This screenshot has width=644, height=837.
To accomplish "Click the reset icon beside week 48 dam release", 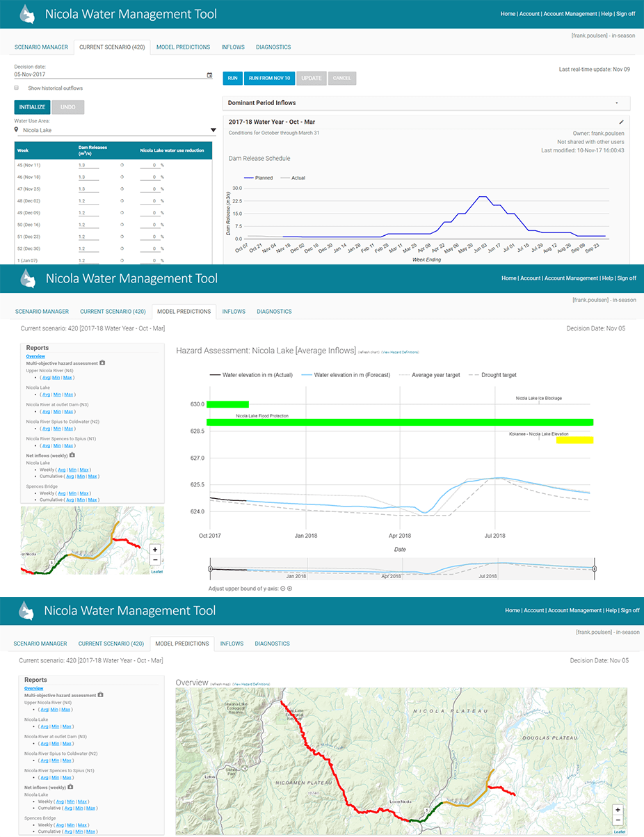I will tap(122, 200).
